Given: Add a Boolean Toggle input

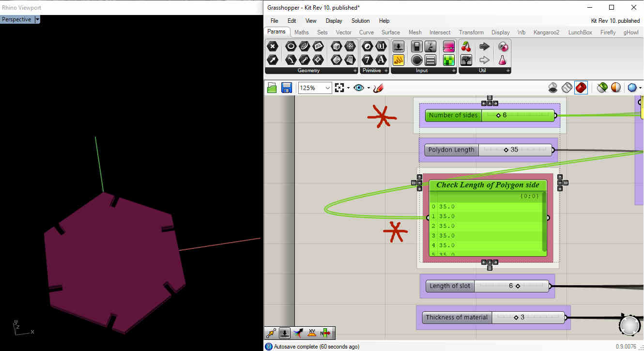Looking at the screenshot, I should (417, 46).
